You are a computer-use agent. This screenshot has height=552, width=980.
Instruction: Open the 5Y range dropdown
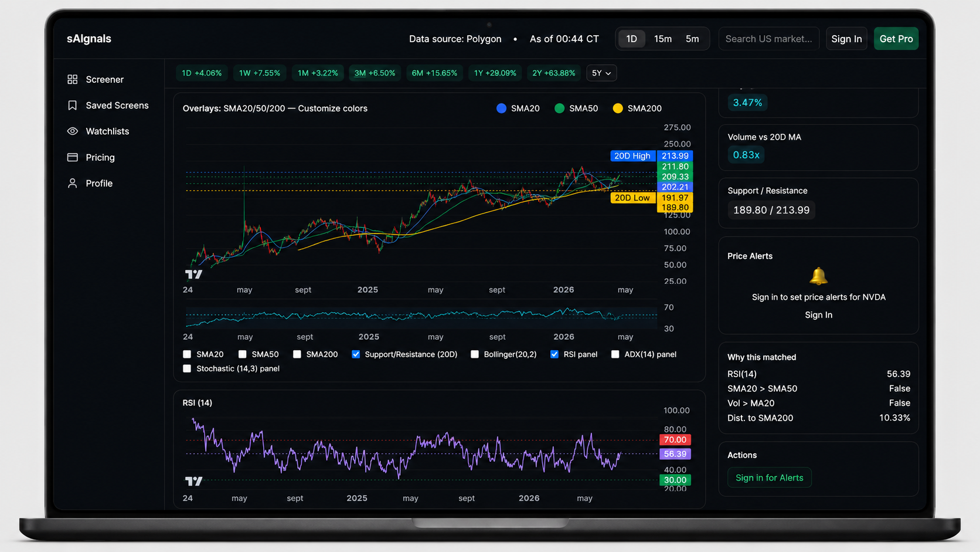[601, 73]
